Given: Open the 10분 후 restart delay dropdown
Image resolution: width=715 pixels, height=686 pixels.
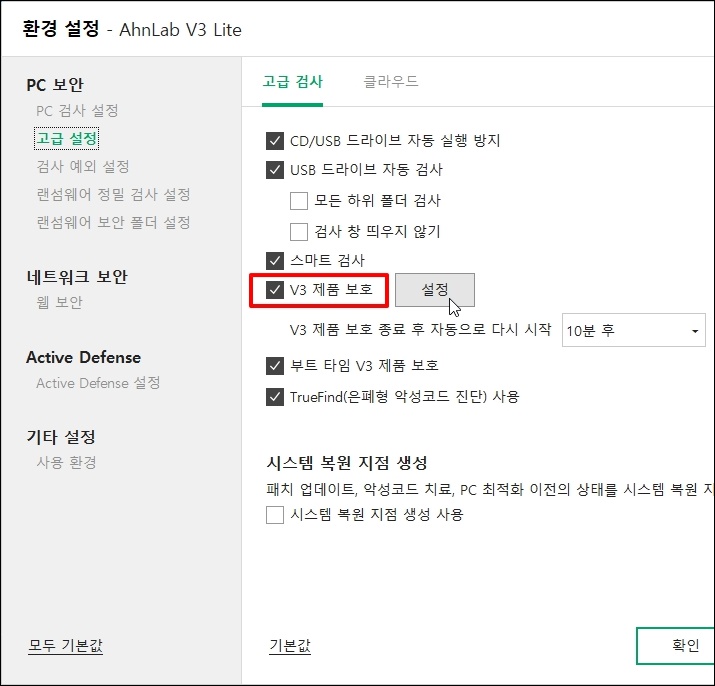Looking at the screenshot, I should [x=633, y=330].
